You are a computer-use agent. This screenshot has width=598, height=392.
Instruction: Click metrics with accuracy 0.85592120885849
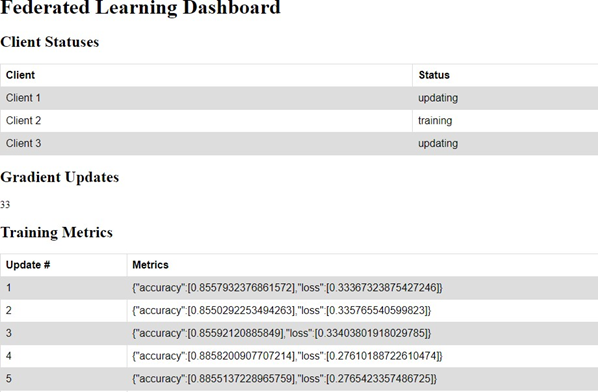pos(363,334)
